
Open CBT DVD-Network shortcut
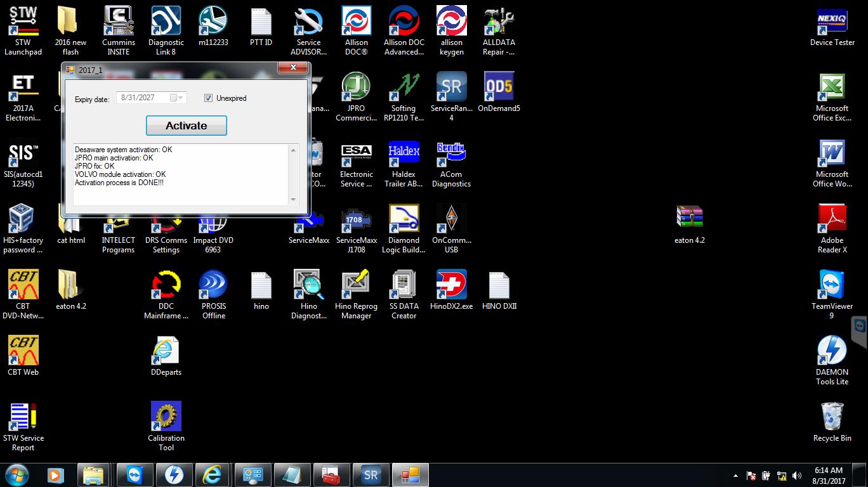[x=23, y=294]
